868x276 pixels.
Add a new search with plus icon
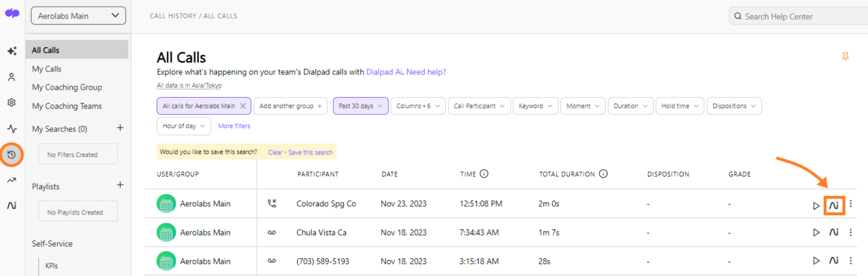pos(120,128)
